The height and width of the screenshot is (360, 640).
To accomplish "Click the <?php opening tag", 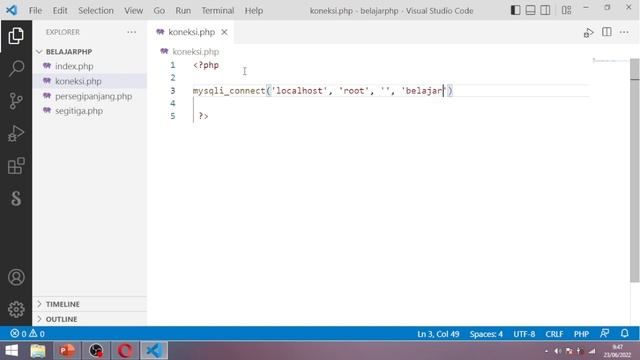I will tap(206, 65).
